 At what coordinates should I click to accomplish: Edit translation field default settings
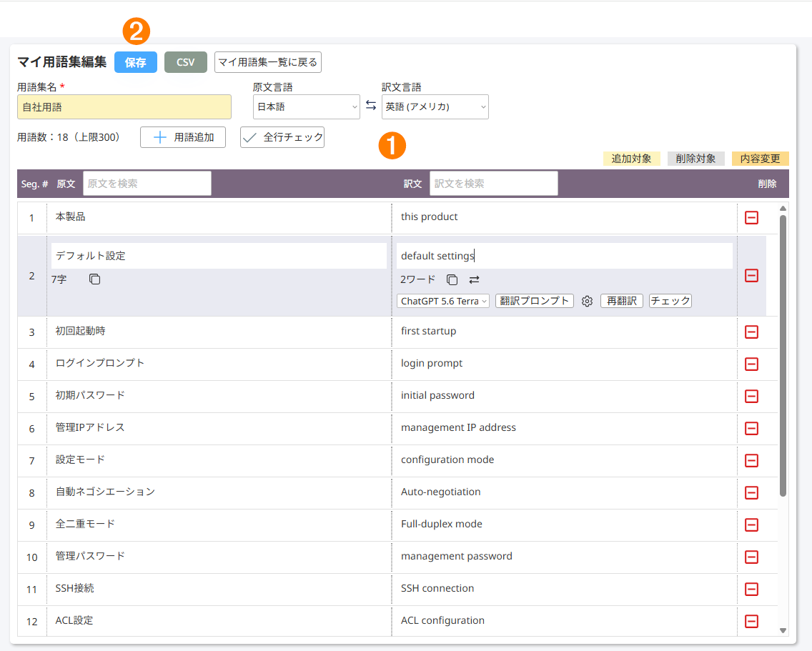click(565, 256)
